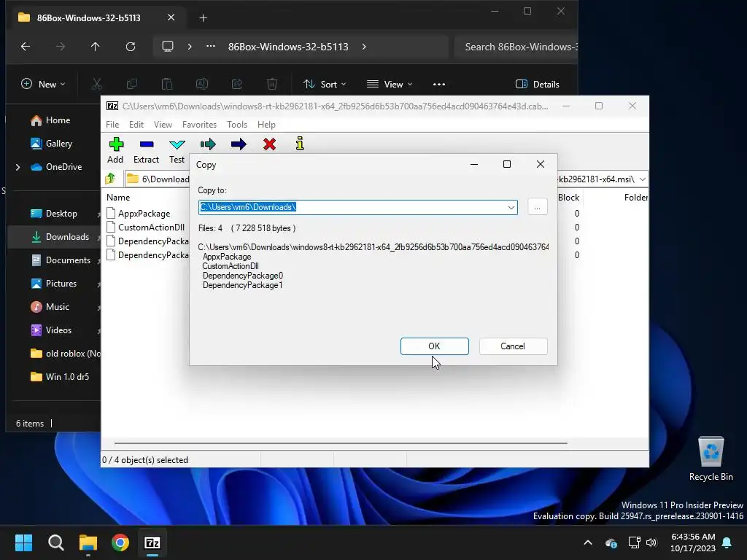The height and width of the screenshot is (560, 747).
Task: Open Videos in Explorer sidebar
Action: click(x=51, y=330)
